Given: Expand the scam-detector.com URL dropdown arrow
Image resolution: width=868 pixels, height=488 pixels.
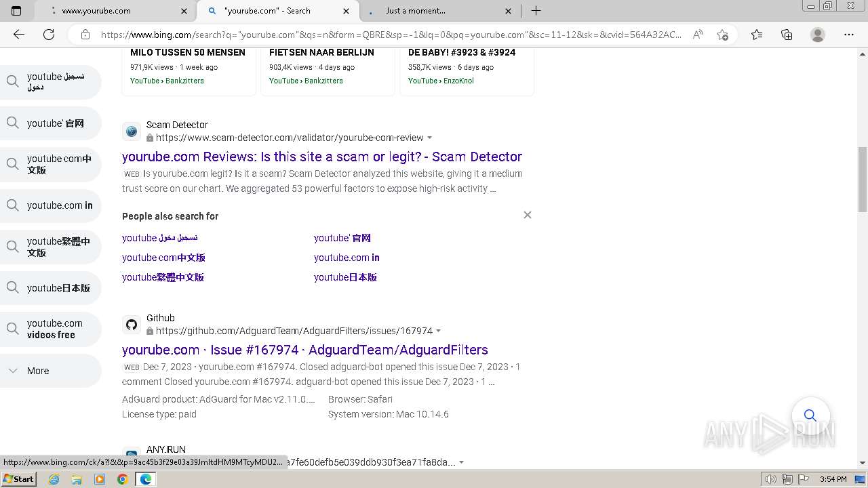Looking at the screenshot, I should [430, 138].
